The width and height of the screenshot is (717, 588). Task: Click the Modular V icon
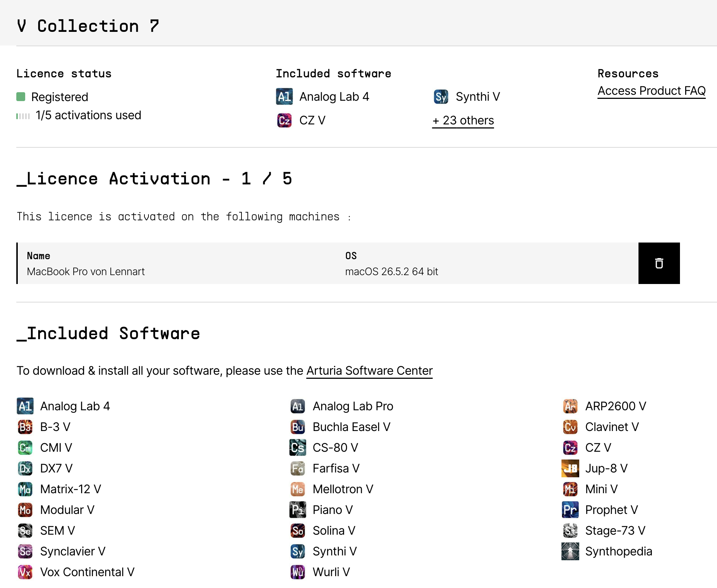[x=25, y=510]
